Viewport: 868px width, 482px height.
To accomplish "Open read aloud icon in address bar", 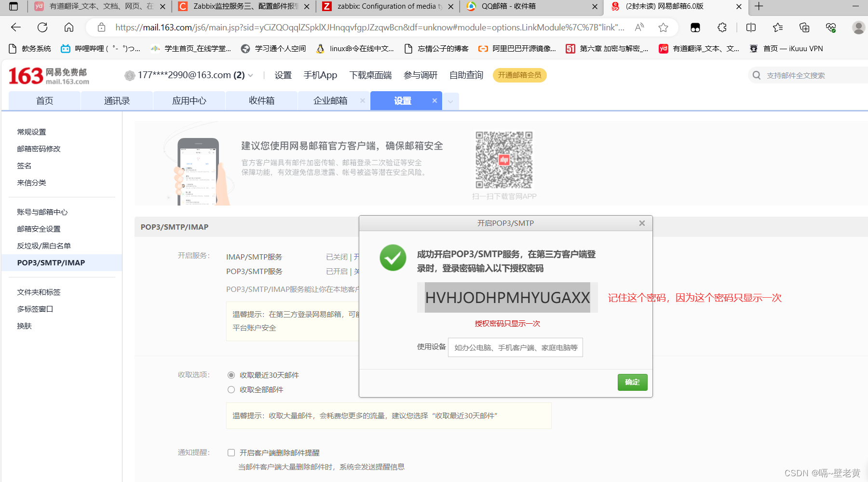I will 639,28.
